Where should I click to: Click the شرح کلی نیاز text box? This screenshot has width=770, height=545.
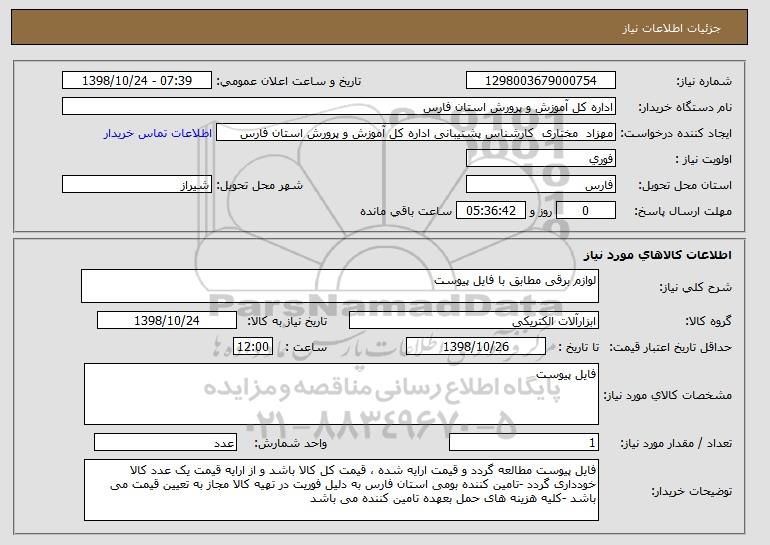point(340,286)
